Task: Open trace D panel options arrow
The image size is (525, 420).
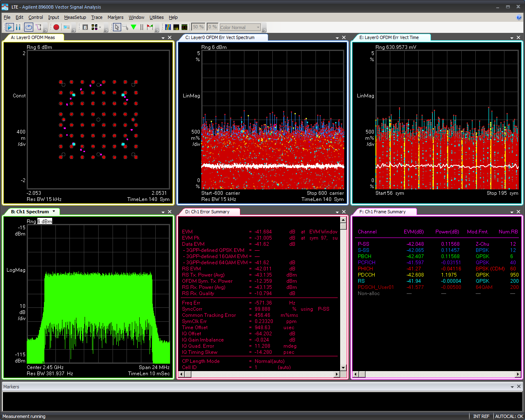Action: point(337,212)
